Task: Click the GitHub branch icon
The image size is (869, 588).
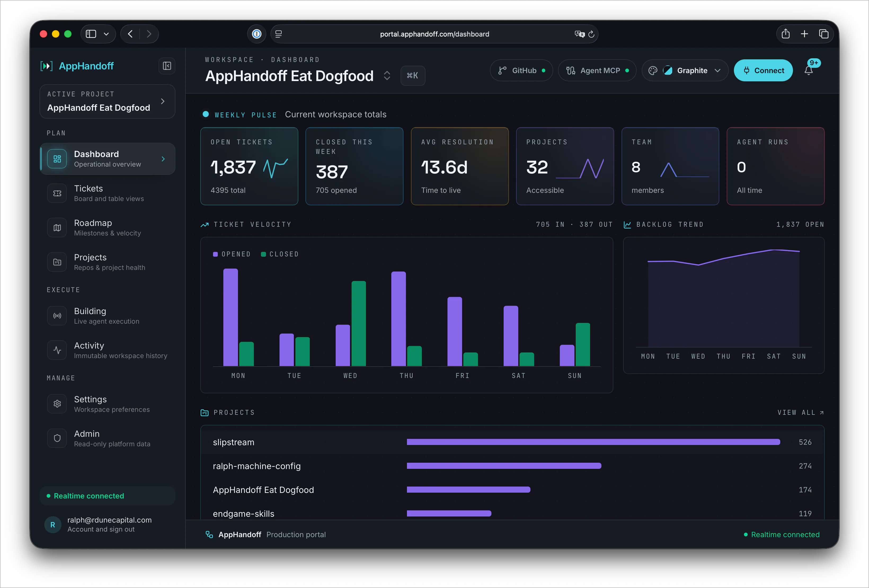Action: click(x=502, y=71)
